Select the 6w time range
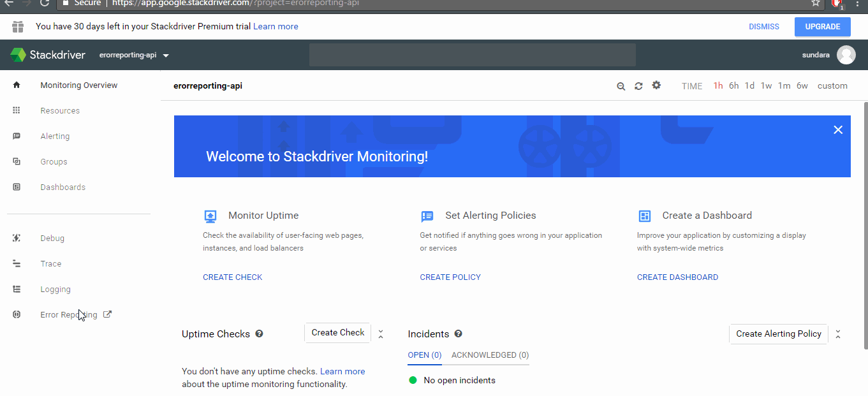Image resolution: width=868 pixels, height=396 pixels. 802,85
